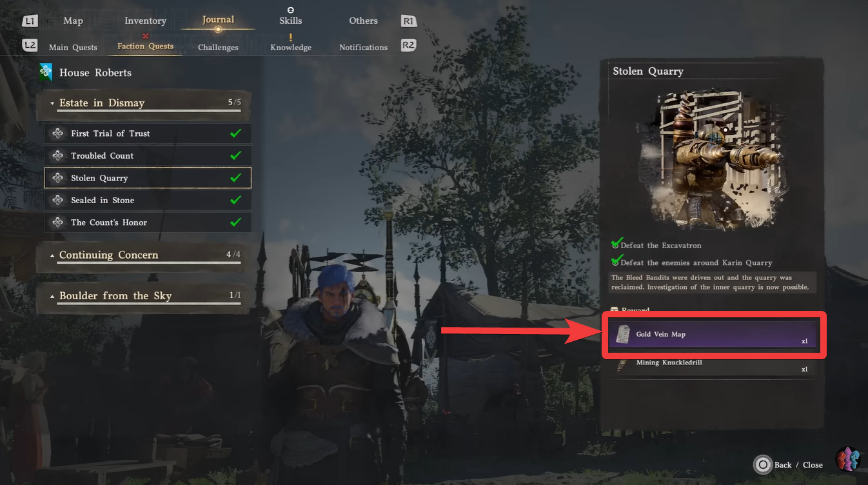The width and height of the screenshot is (868, 485).
Task: Click the Back / Close label
Action: coord(798,465)
